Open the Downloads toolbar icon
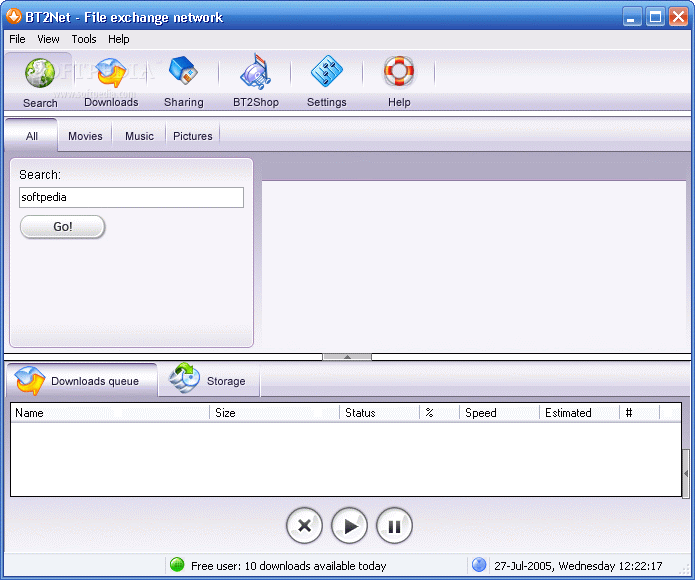Image resolution: width=695 pixels, height=580 pixels. tap(111, 73)
